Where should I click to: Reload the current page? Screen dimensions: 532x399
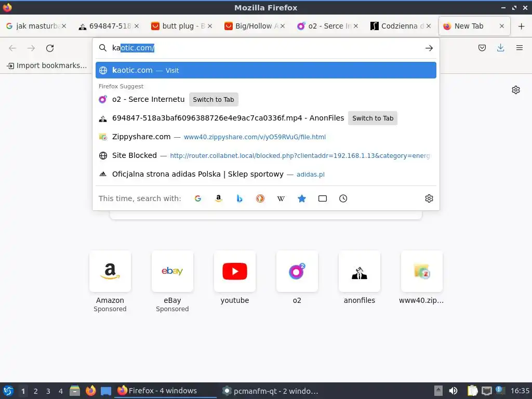point(50,48)
